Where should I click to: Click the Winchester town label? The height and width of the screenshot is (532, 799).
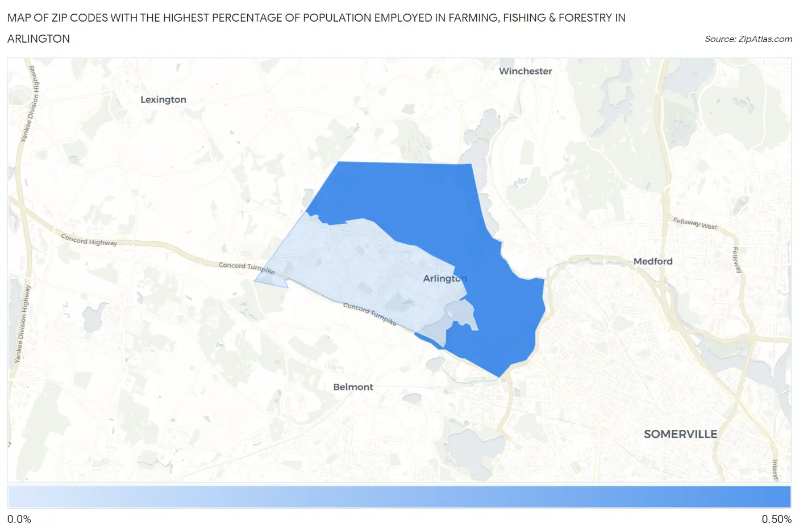tap(526, 71)
